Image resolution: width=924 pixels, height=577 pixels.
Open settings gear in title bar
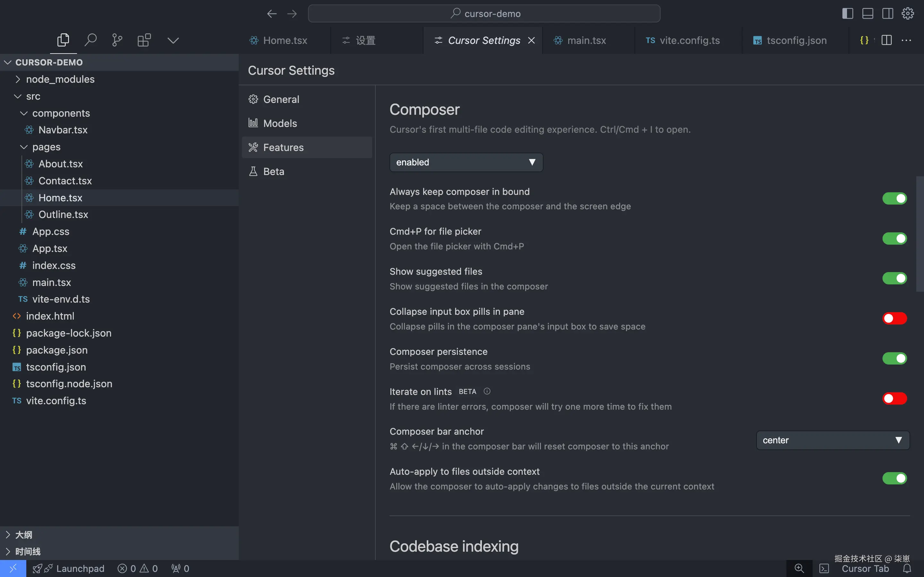pos(908,14)
